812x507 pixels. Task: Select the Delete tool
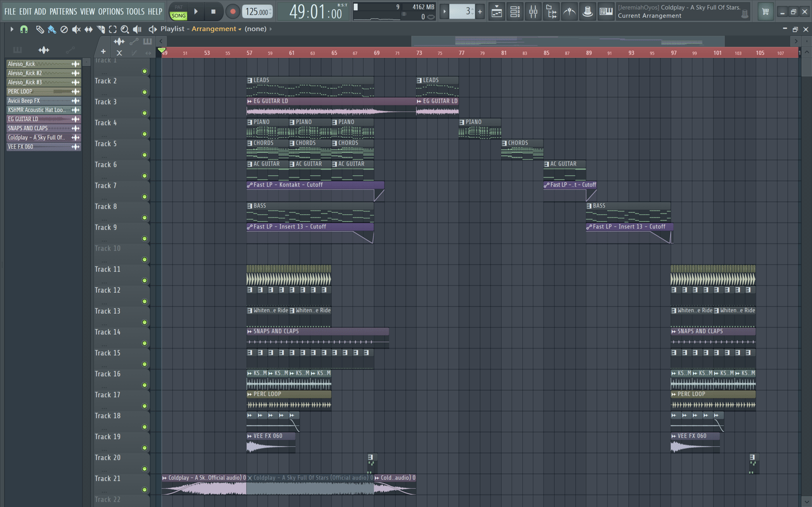coord(64,29)
